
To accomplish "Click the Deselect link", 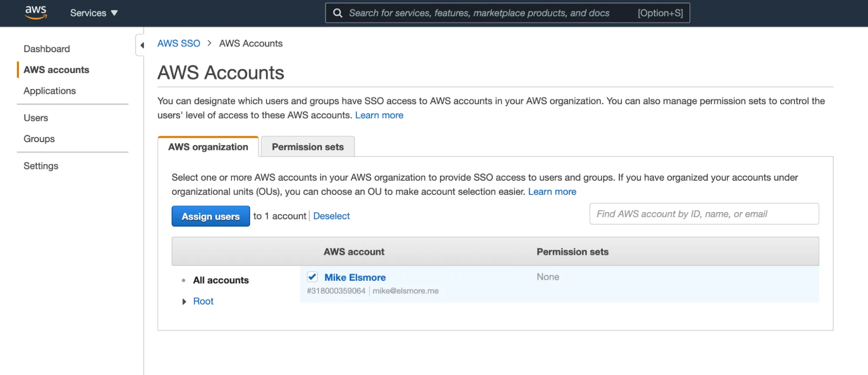I will coord(331,216).
